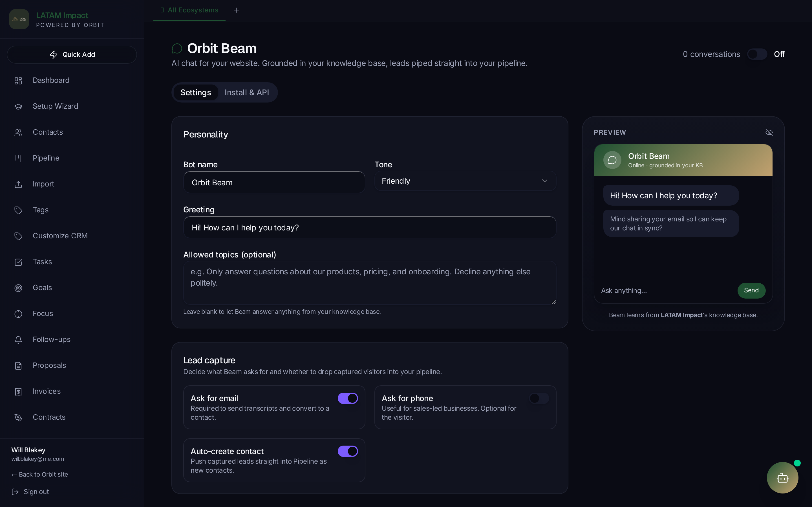Click the Quick Add button

(72, 55)
